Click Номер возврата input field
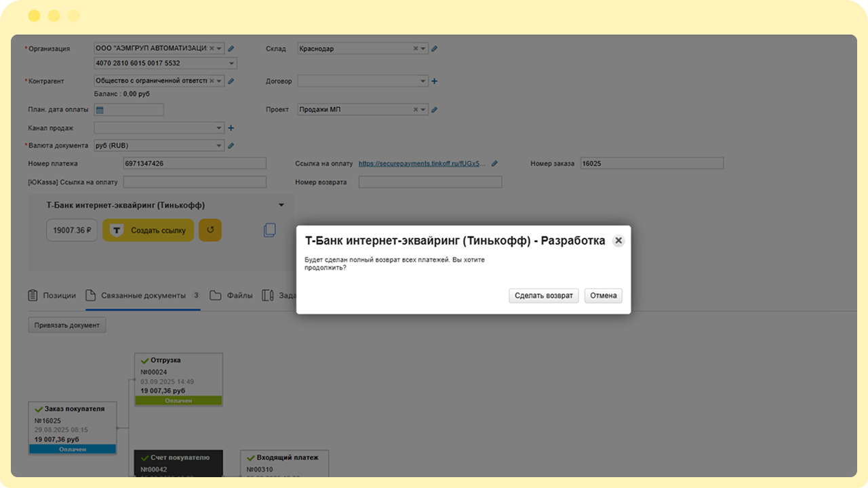The width and height of the screenshot is (868, 488). coord(430,182)
